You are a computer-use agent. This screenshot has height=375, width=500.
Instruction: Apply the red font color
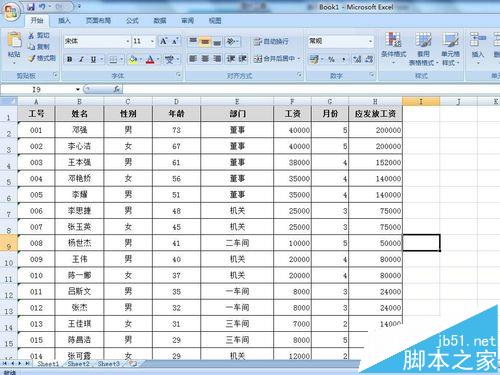click(150, 59)
